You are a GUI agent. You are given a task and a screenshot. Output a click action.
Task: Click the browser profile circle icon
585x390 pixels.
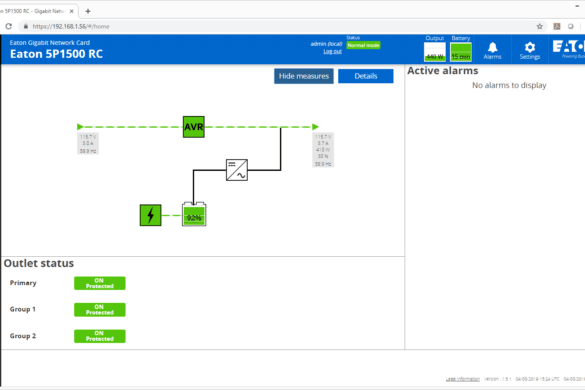pos(570,26)
